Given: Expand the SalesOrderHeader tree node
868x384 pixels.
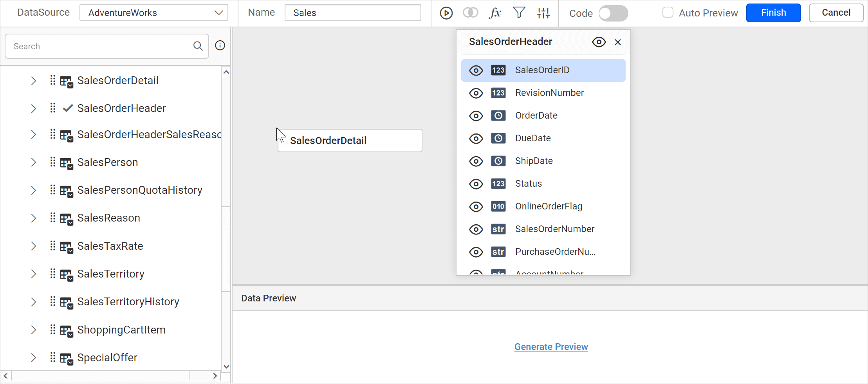Looking at the screenshot, I should tap(34, 108).
